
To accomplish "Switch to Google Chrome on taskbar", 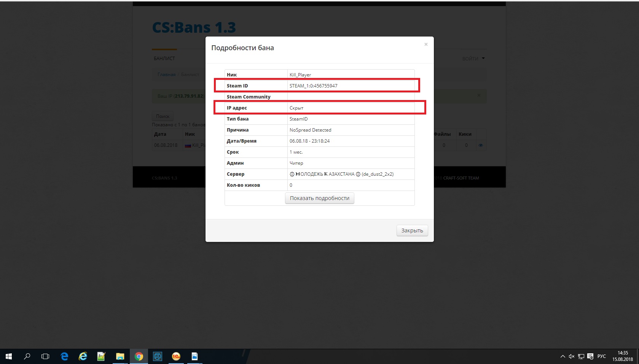I will [139, 356].
